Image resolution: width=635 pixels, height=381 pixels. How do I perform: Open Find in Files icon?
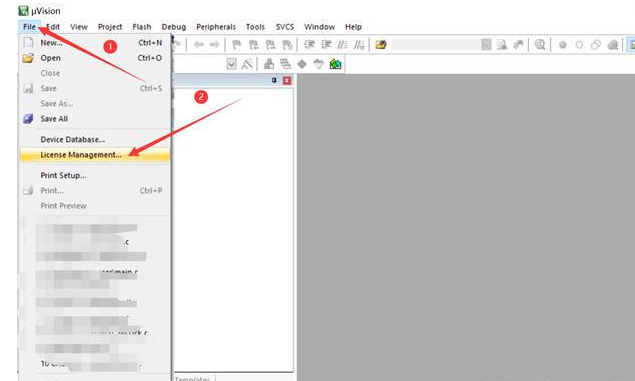[381, 45]
